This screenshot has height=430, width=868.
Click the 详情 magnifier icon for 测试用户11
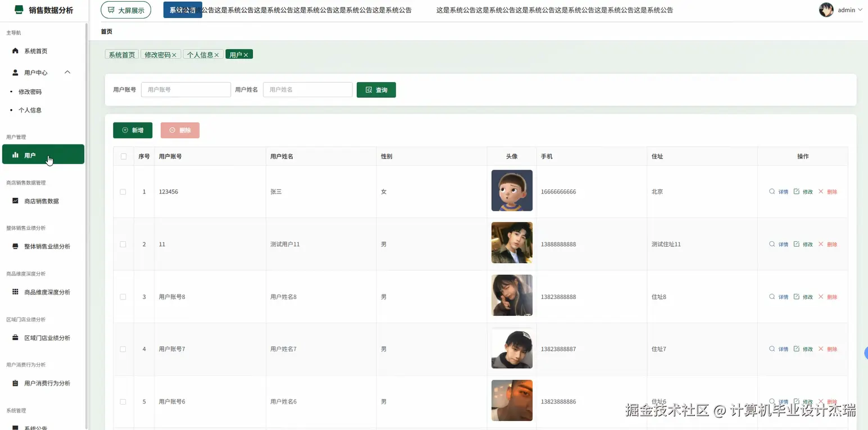772,244
